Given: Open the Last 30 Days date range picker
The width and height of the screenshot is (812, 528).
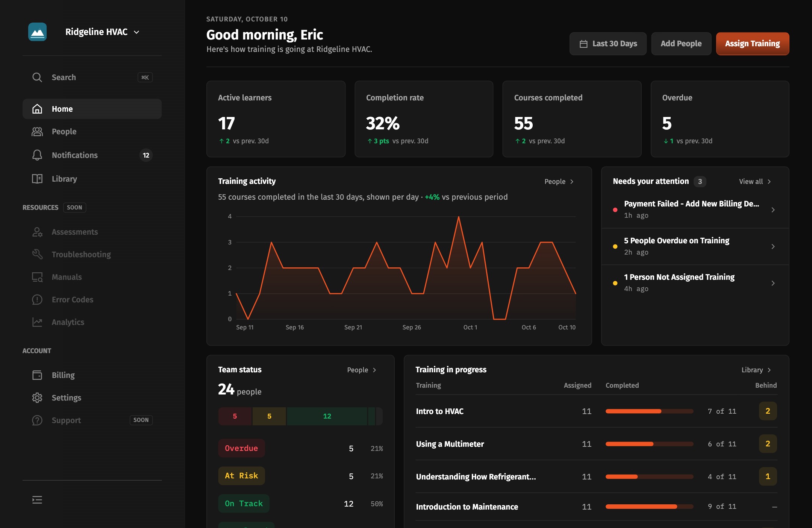Looking at the screenshot, I should tap(608, 44).
